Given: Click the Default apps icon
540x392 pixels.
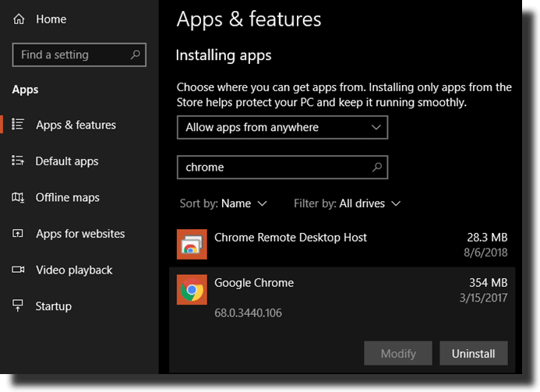Looking at the screenshot, I should coord(18,161).
